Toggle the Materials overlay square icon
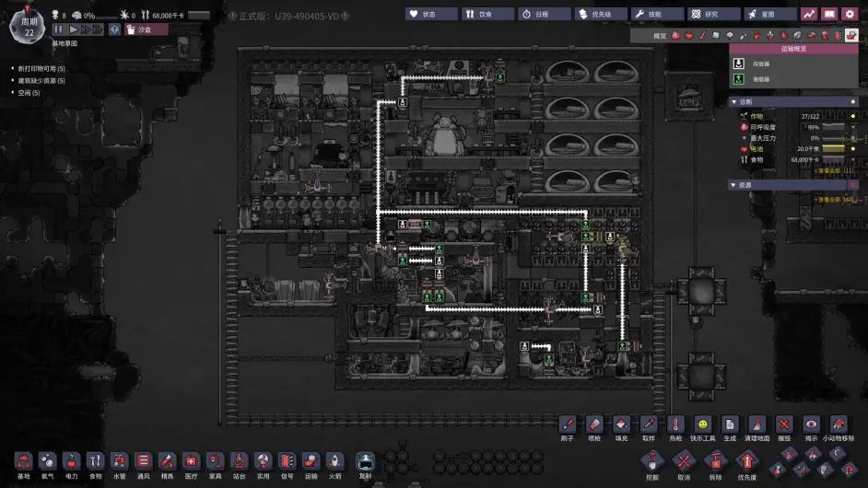868x488 pixels. tap(716, 35)
